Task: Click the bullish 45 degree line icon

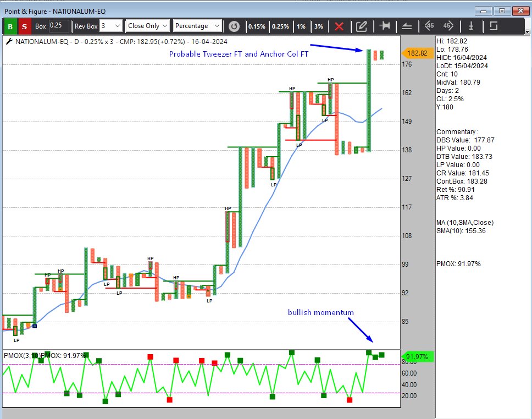Action: (448, 25)
